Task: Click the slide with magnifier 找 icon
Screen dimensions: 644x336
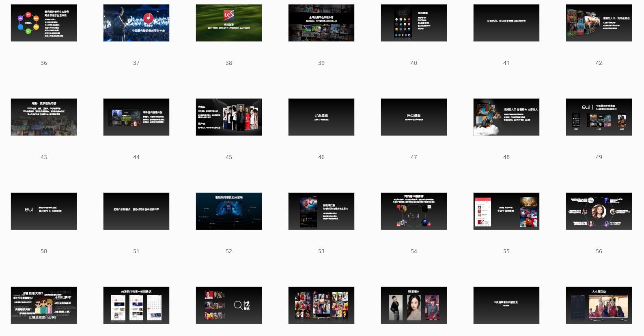Action: [229, 306]
